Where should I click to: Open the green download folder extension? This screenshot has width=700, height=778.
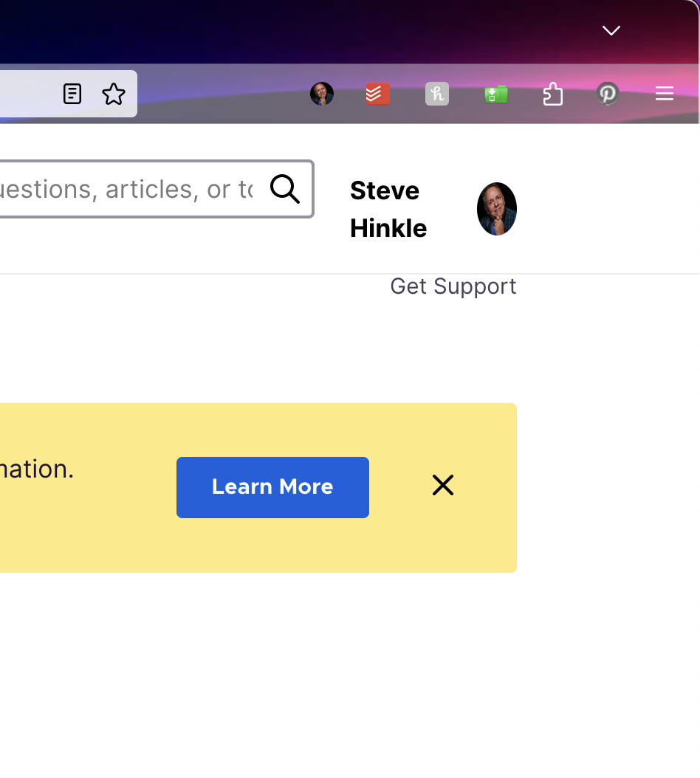tap(496, 94)
